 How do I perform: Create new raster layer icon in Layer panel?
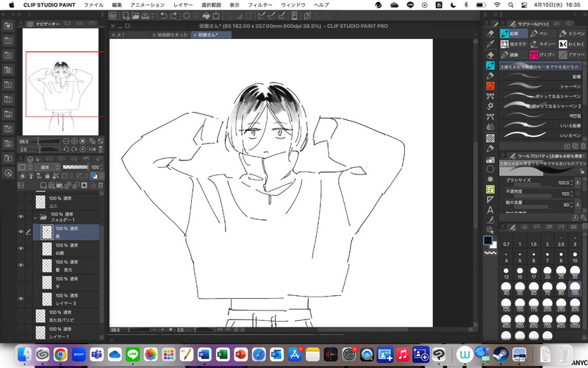point(43,185)
